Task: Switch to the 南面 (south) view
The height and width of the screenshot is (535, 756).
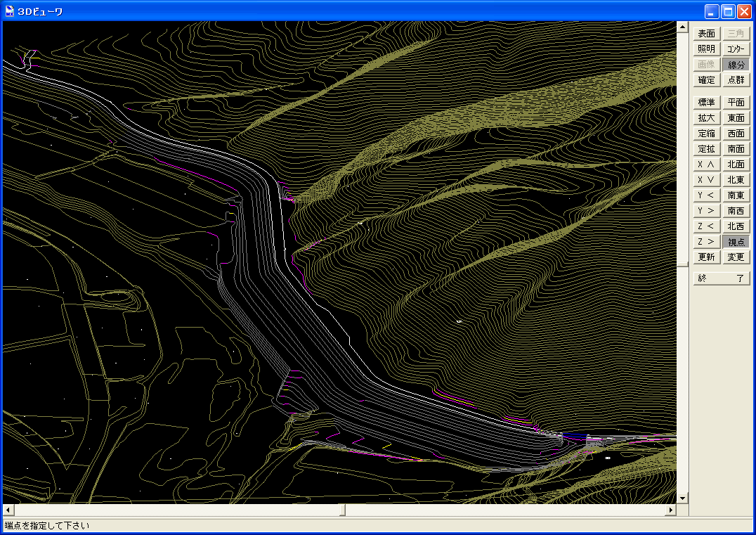Action: click(736, 148)
